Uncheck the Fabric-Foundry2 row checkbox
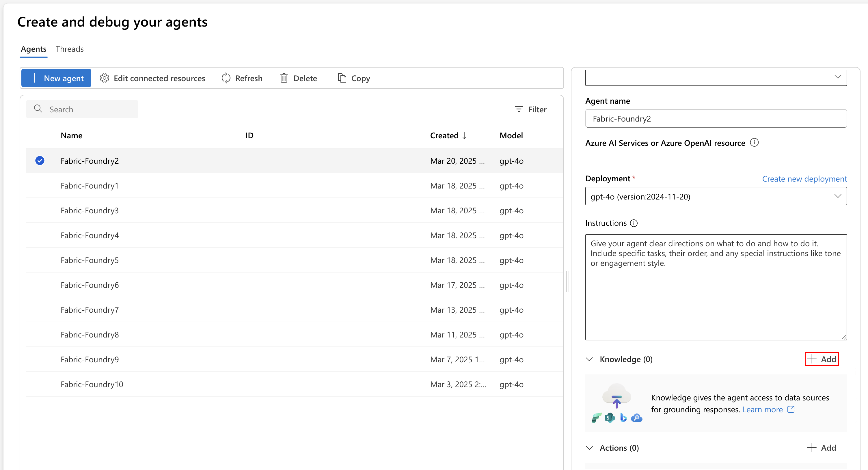This screenshot has width=868, height=470. pyautogui.click(x=40, y=161)
